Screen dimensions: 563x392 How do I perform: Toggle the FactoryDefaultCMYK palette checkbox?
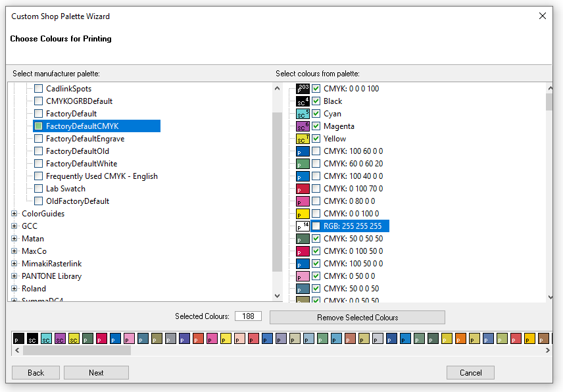[x=38, y=126]
